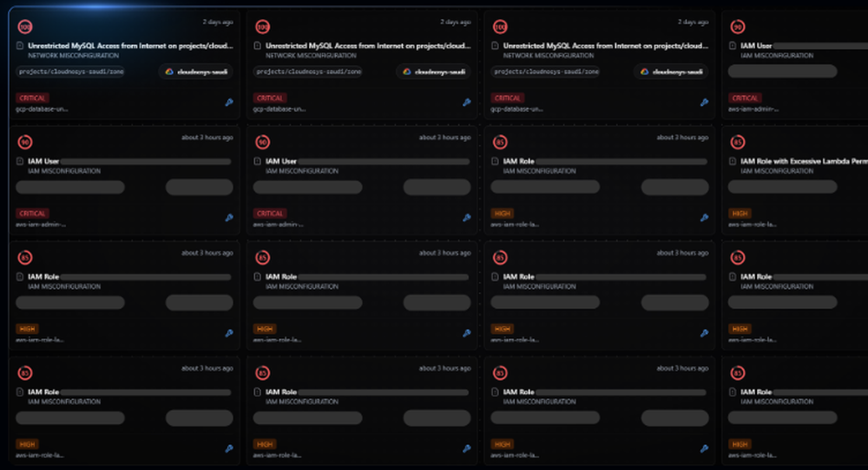The width and height of the screenshot is (868, 470).
Task: Click the gcp-database-un rule ID on the third MySQL card
Action: point(517,109)
